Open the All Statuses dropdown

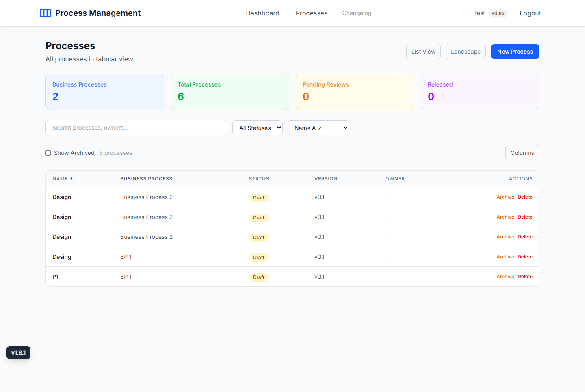pyautogui.click(x=257, y=128)
